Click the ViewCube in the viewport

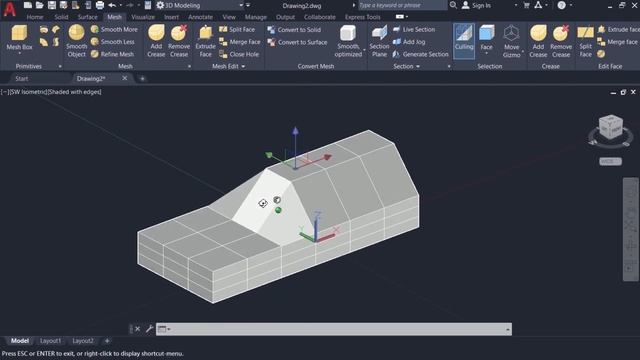pyautogui.click(x=611, y=128)
